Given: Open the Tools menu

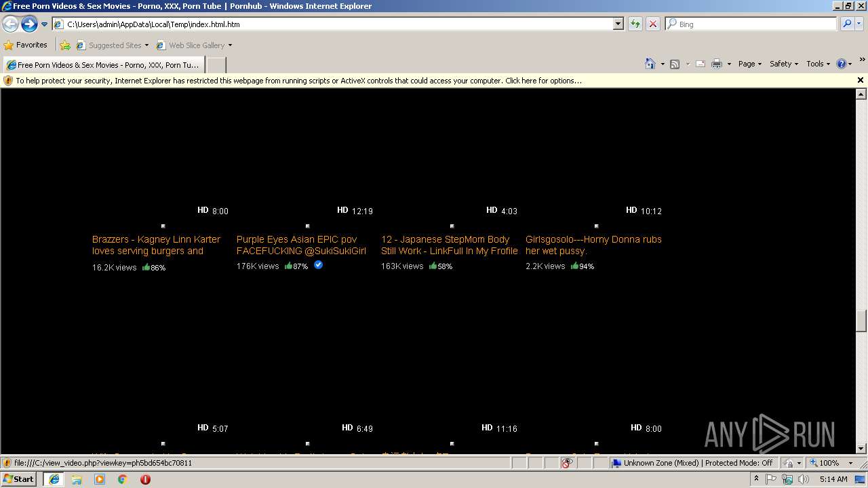Looking at the screenshot, I should [x=818, y=64].
